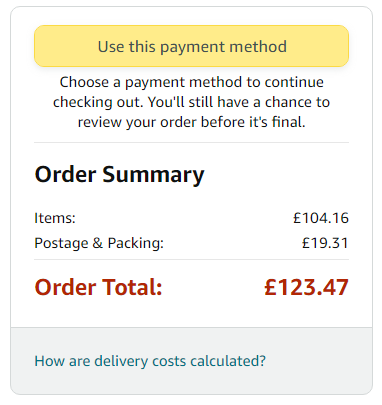This screenshot has width=382, height=405.
Task: Click the line starting Choose a payment method
Action: click(x=191, y=82)
